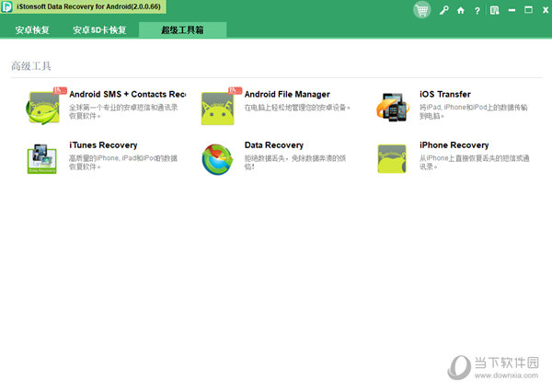This screenshot has width=552, height=392.
Task: Click the 高级工具 section heading
Action: pyautogui.click(x=31, y=66)
